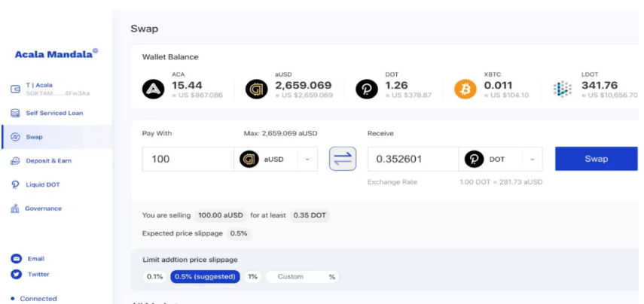Click the Acala Mandala logo
The width and height of the screenshot is (644, 304).
coord(56,53)
